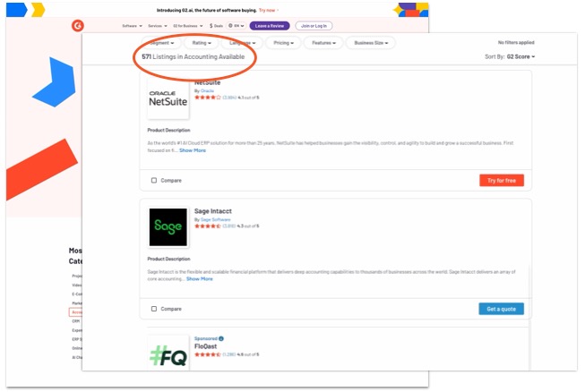Viewport: 585px width, 392px height.
Task: Show More of the NetSuite description
Action: (193, 150)
